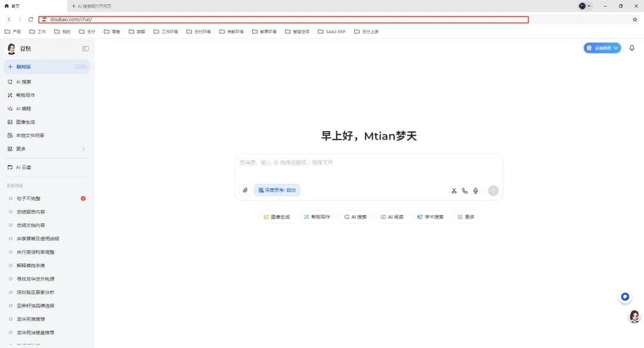Toggle the 深度思考: 自动 mode chip
Screen dimensions: 644x348
[x=277, y=190]
